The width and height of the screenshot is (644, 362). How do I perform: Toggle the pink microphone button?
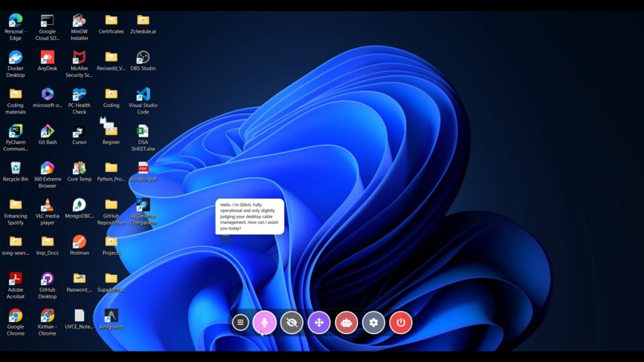(x=264, y=323)
